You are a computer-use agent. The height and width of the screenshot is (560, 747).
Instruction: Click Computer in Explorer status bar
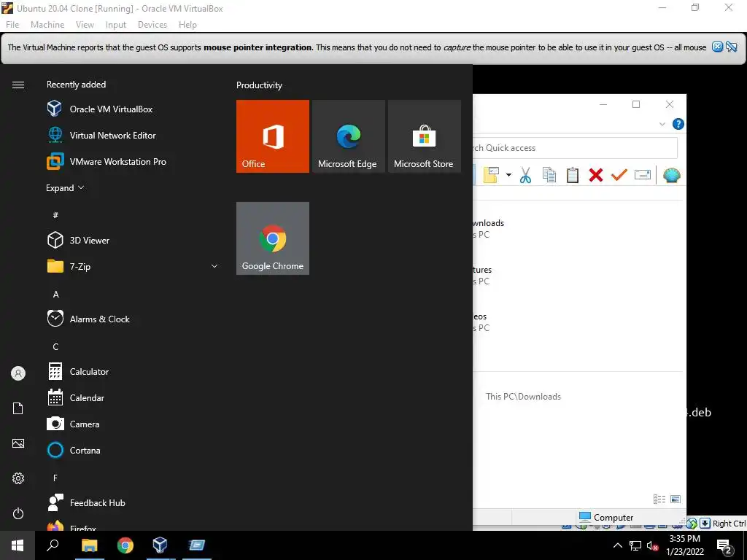point(606,517)
